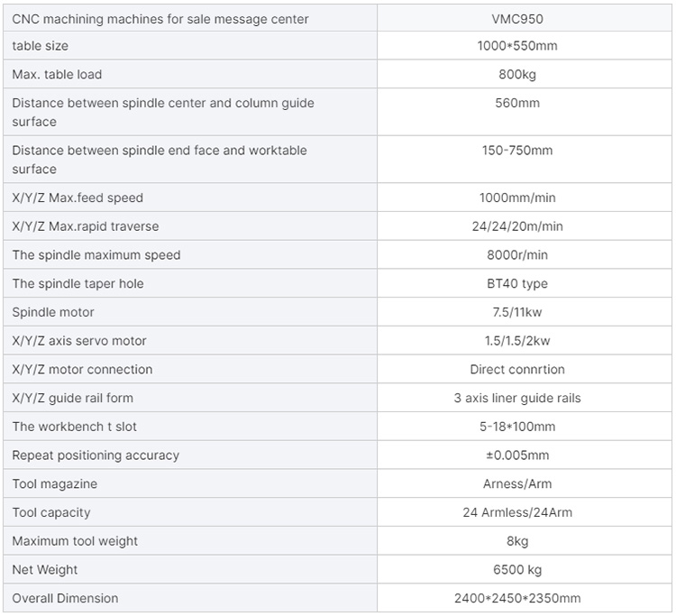
Task: Click the workbench t slot label
Action: 74,427
